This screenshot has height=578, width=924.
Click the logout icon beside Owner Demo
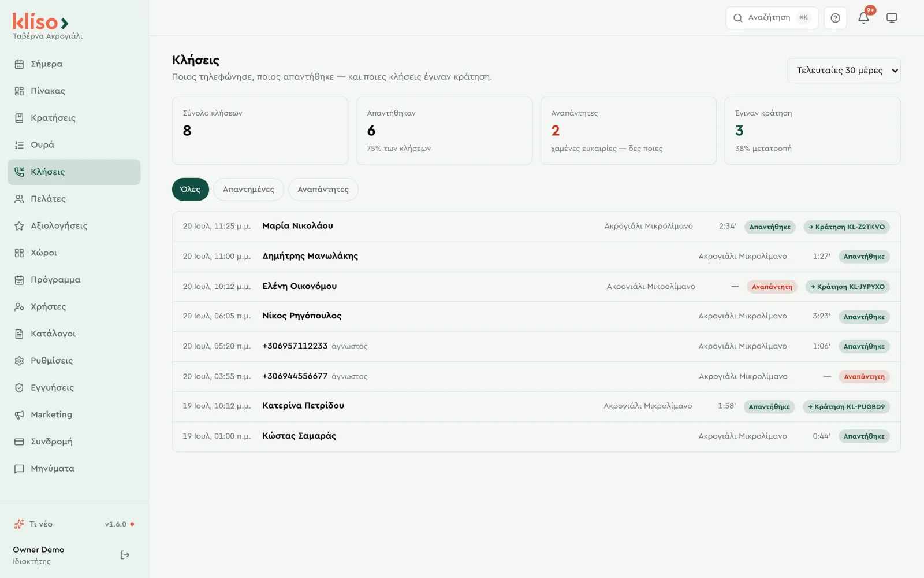[x=125, y=555]
